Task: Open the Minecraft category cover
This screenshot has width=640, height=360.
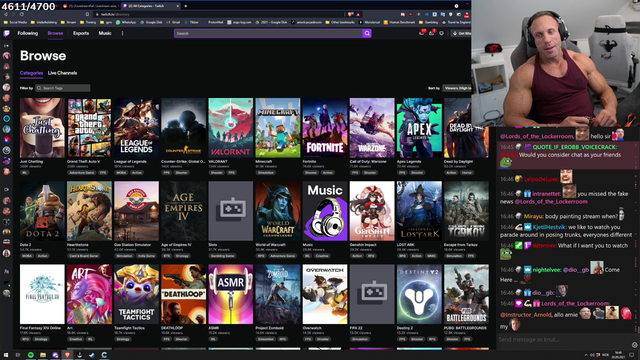Action: point(278,128)
